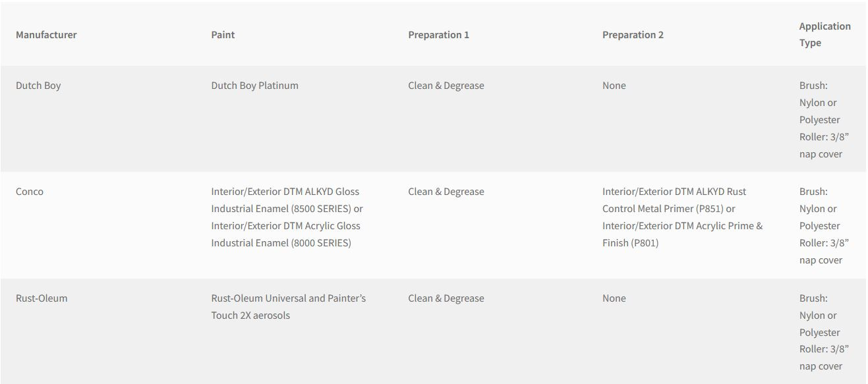Select Rust-Oleum Universal and Painter's Touch cell
The width and height of the screenshot is (868, 384).
pyautogui.click(x=288, y=307)
